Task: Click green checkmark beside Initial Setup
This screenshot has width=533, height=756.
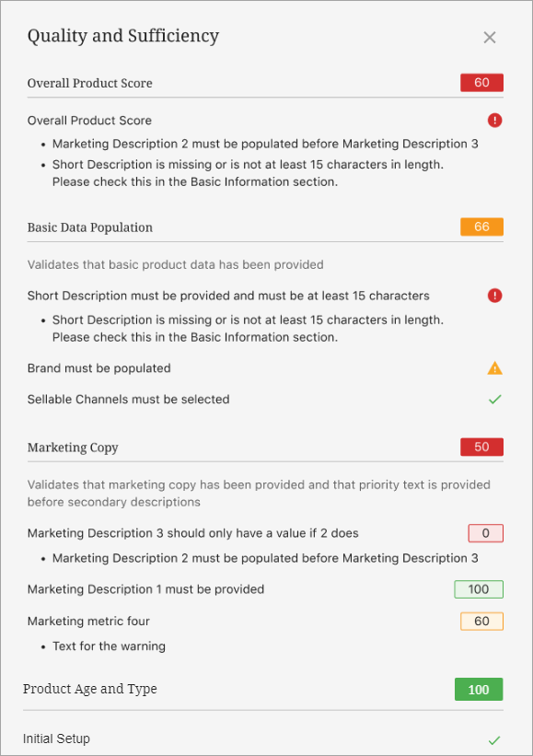Action: click(x=494, y=739)
